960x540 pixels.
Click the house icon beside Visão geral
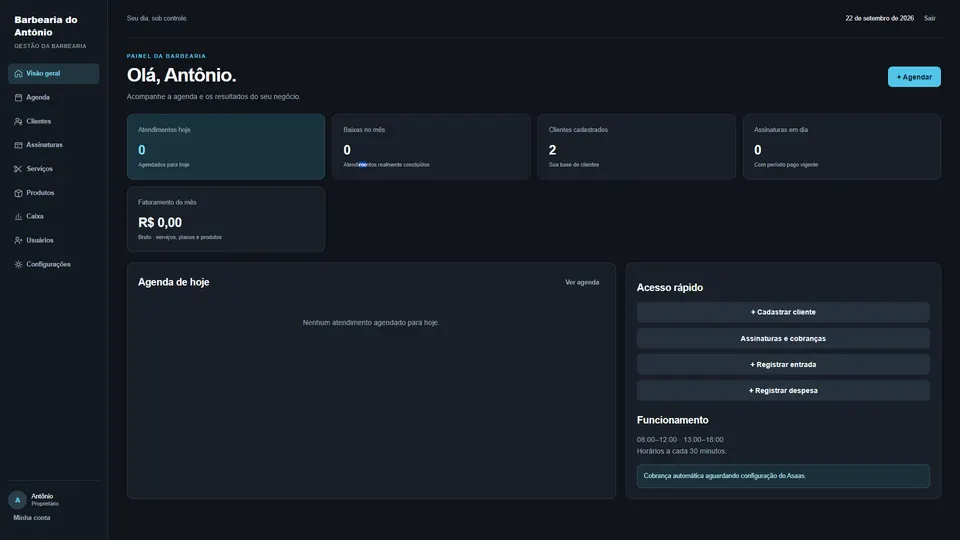click(18, 73)
